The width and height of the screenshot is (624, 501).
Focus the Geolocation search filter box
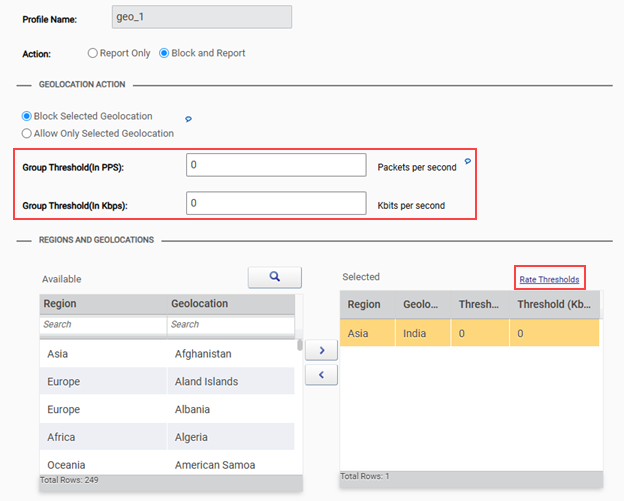click(x=230, y=325)
